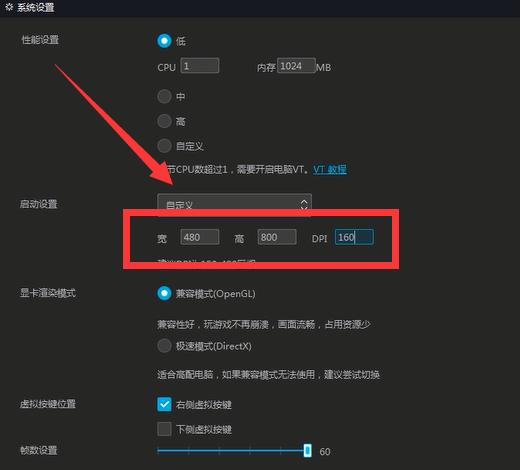The image size is (520, 470).
Task: Click the 启动设置 section label
Action: click(39, 204)
